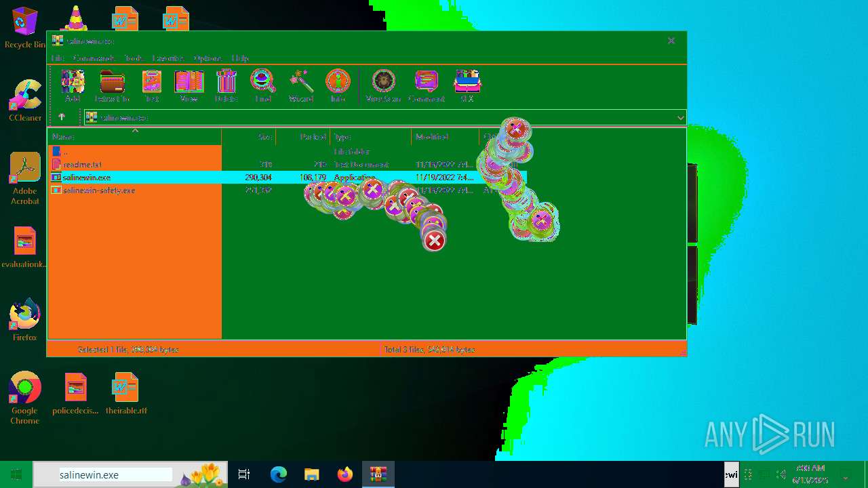Image resolution: width=868 pixels, height=488 pixels.
Task: Open the File menu
Action: pyautogui.click(x=58, y=58)
